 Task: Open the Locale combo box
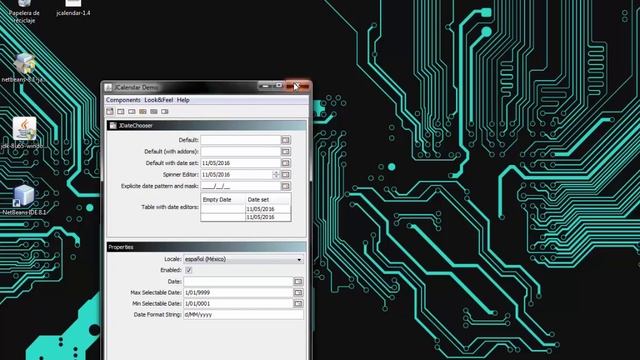click(243, 259)
